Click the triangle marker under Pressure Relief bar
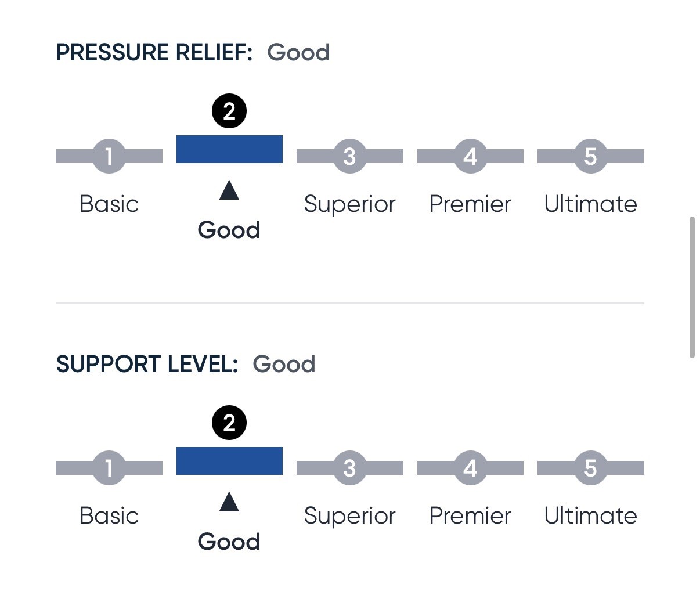Image resolution: width=700 pixels, height=595 pixels. [229, 190]
